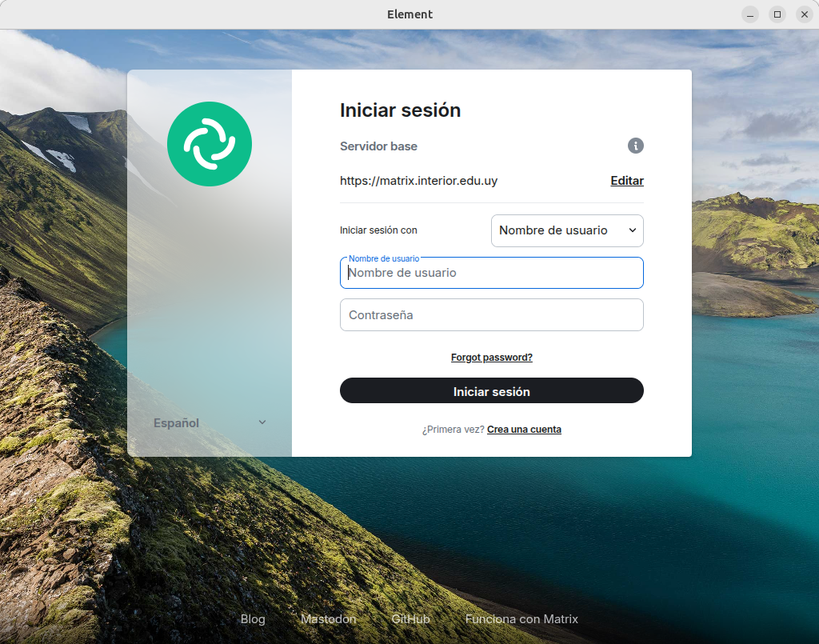The height and width of the screenshot is (644, 819).
Task: Expand the Español language selector
Action: point(210,422)
